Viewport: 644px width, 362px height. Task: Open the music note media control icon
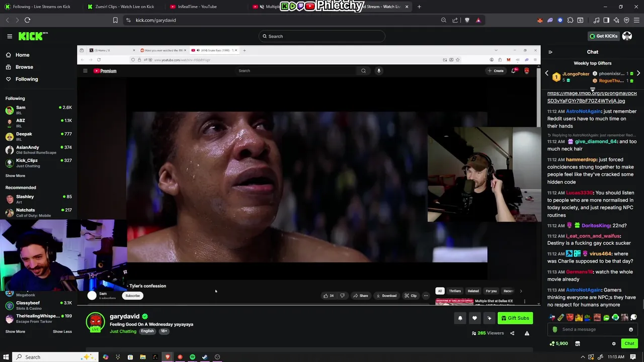[596, 20]
